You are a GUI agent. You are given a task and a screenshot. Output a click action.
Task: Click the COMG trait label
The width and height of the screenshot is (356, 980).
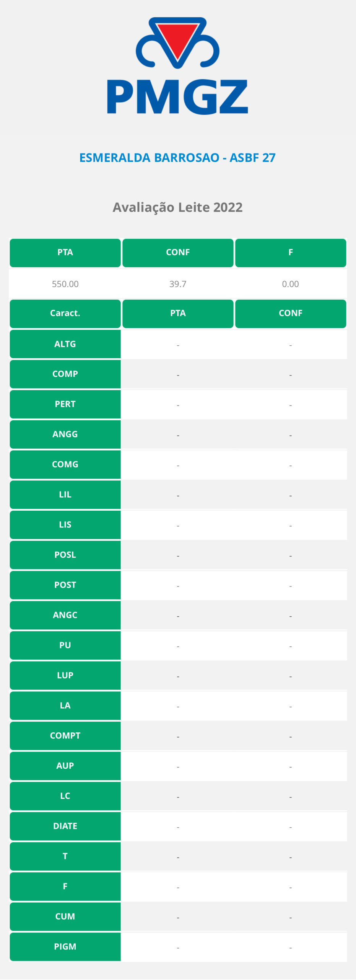click(x=65, y=464)
